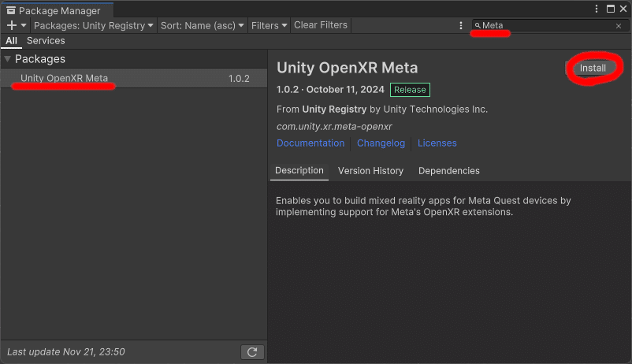Click the Release tag label
This screenshot has height=364, width=632.
pos(410,90)
